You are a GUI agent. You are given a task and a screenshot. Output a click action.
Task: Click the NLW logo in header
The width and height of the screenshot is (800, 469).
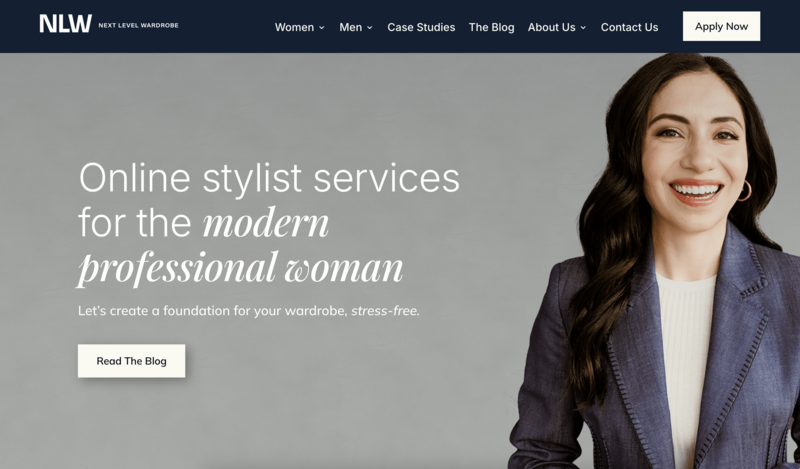coord(66,23)
